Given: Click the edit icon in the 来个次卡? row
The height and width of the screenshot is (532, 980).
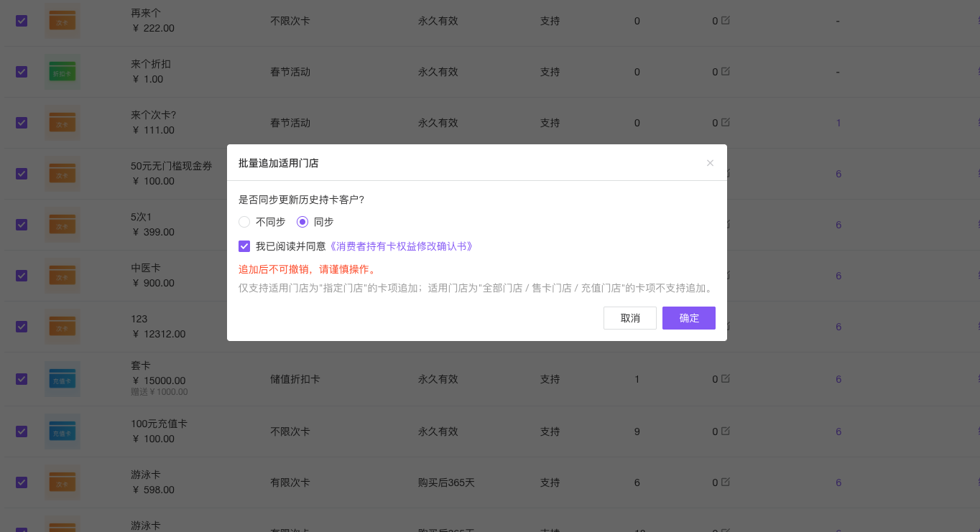Looking at the screenshot, I should [x=726, y=122].
